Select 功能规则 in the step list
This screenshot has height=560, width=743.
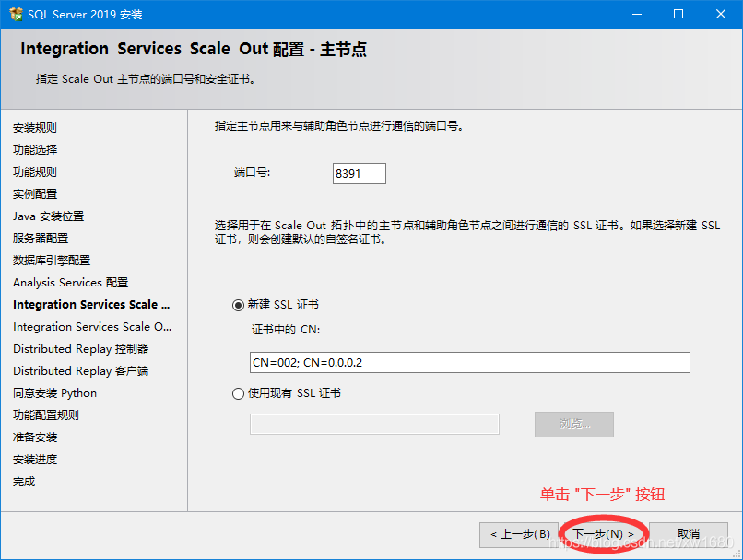tap(35, 172)
